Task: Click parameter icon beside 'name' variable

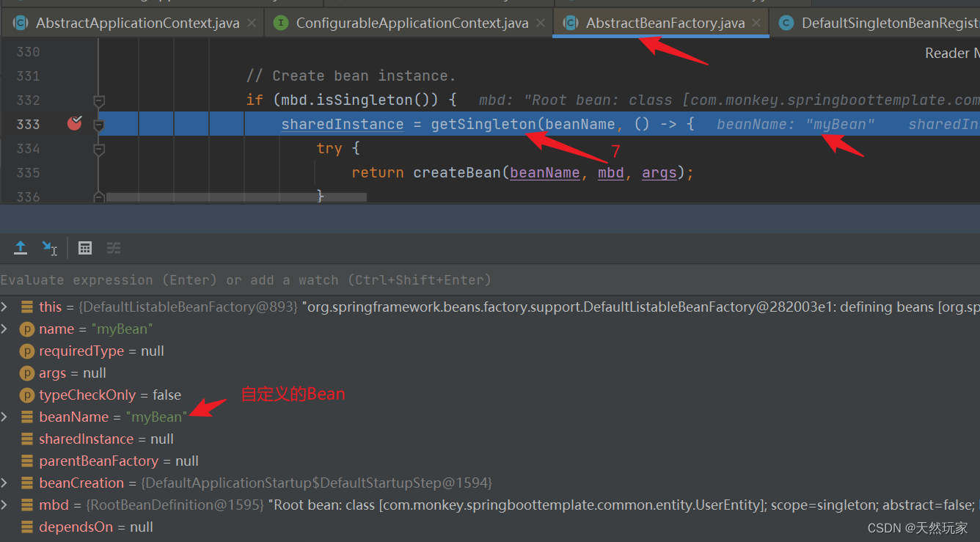Action: tap(27, 329)
